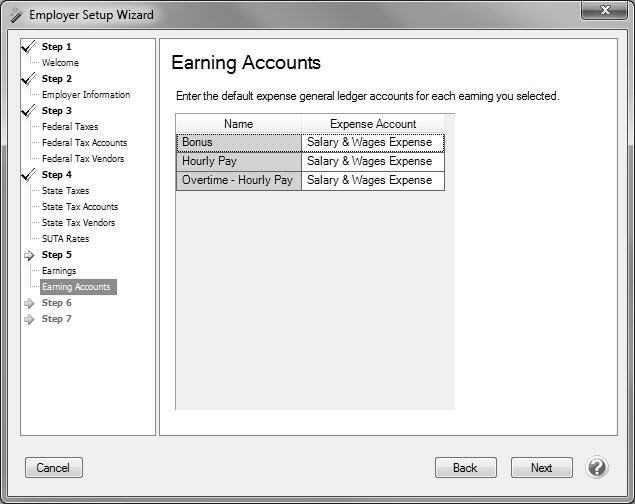Viewport: 635px width, 504px height.
Task: Select the Bonus row name cell
Action: pyautogui.click(x=239, y=142)
